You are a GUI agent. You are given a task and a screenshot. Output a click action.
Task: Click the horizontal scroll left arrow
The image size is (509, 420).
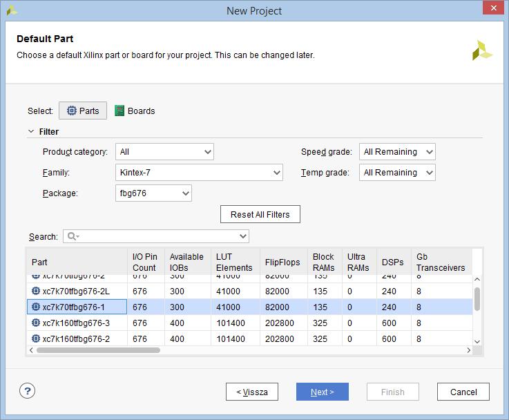[x=31, y=350]
